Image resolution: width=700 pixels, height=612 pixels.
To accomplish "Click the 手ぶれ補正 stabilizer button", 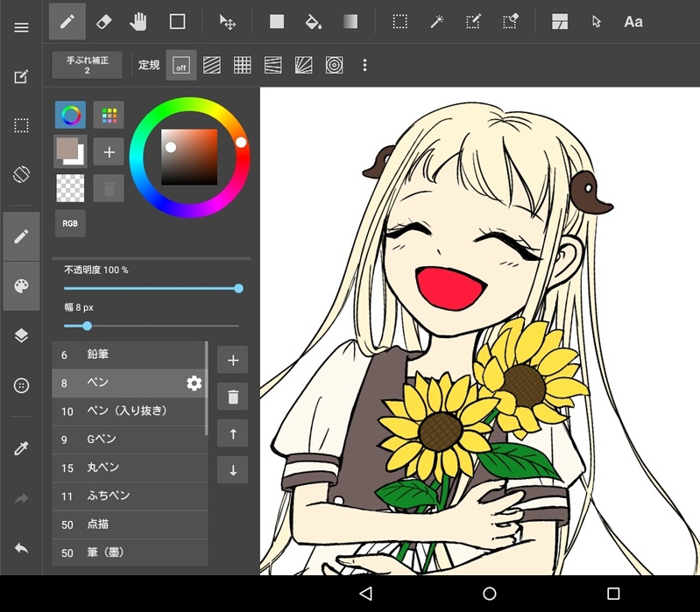I will click(x=87, y=65).
